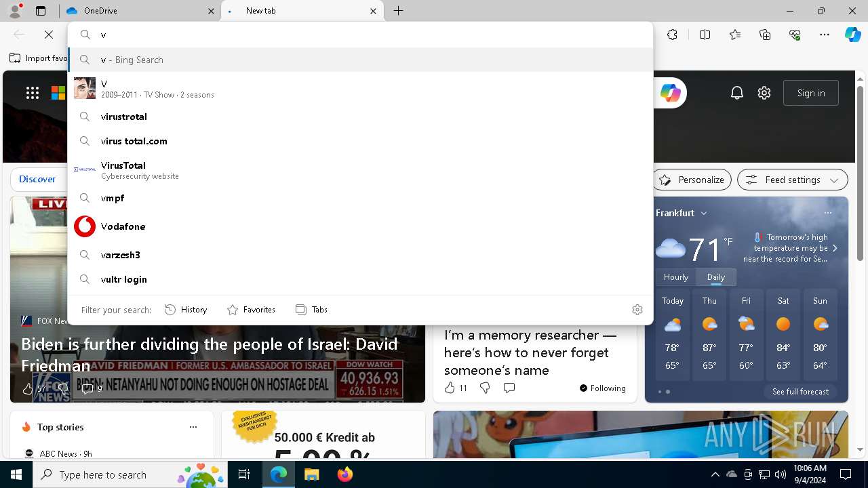
Task: Select 'v - Bing Search' suggestion
Action: click(x=361, y=60)
